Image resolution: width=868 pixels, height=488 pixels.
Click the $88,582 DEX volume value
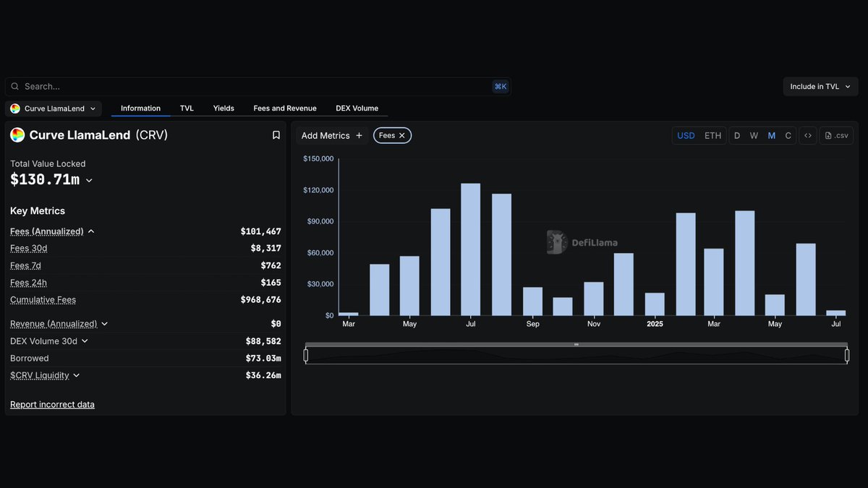[x=263, y=341]
